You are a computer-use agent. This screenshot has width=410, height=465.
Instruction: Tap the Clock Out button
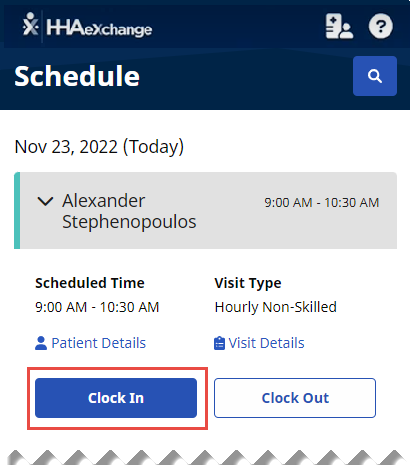click(295, 398)
